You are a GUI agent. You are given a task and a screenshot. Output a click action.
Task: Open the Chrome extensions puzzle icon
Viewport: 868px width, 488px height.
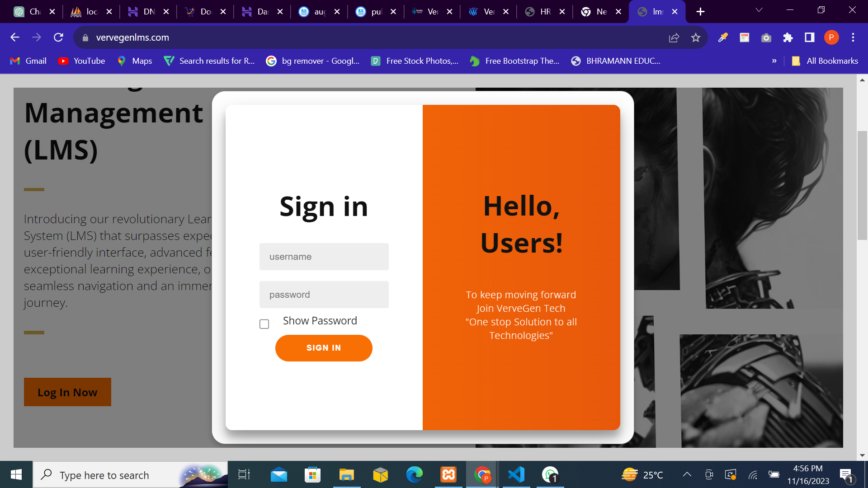[x=788, y=38]
